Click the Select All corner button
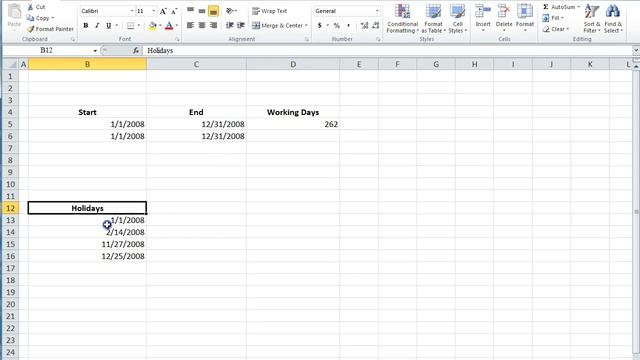Screen dimensions: 640x360 pyautogui.click(x=10, y=64)
